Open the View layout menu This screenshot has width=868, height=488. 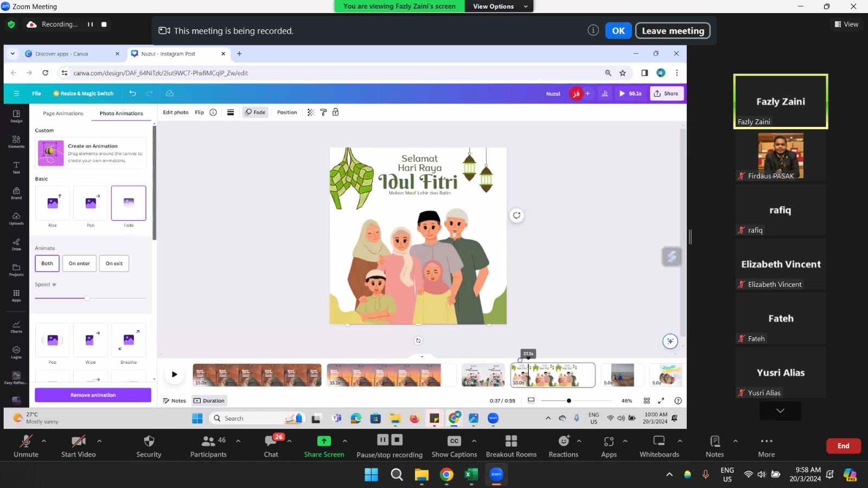(x=846, y=24)
